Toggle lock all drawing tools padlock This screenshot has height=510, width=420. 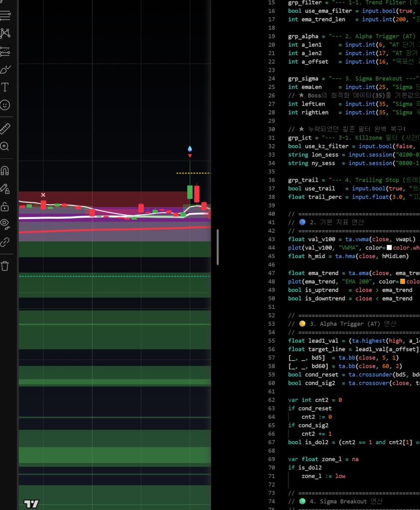(5, 206)
